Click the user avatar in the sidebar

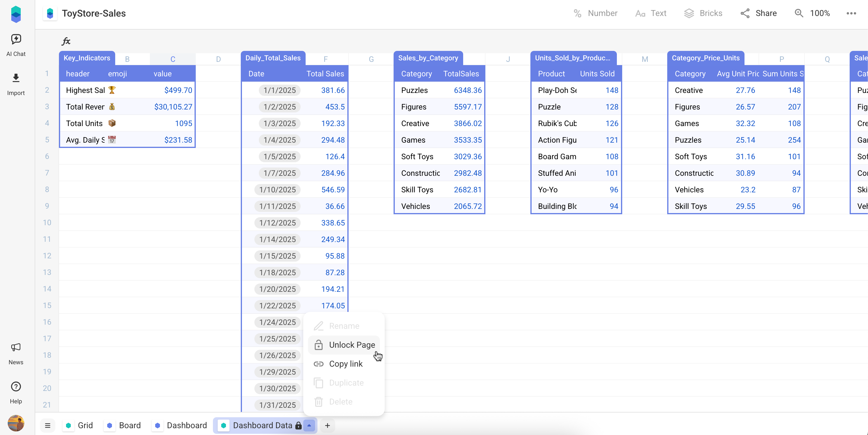pos(16,423)
